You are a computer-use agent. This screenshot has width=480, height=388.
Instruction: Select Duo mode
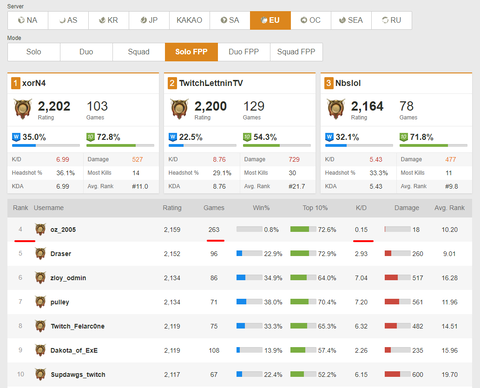86,52
